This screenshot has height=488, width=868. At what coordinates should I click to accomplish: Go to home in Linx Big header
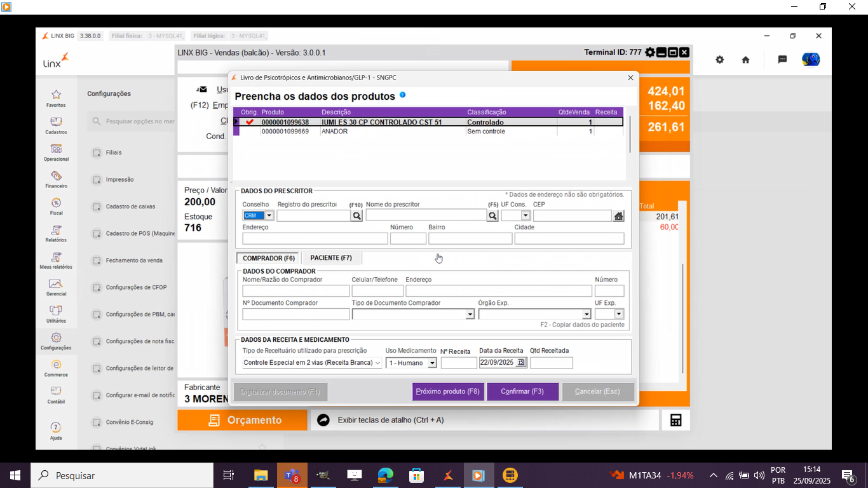click(x=745, y=59)
